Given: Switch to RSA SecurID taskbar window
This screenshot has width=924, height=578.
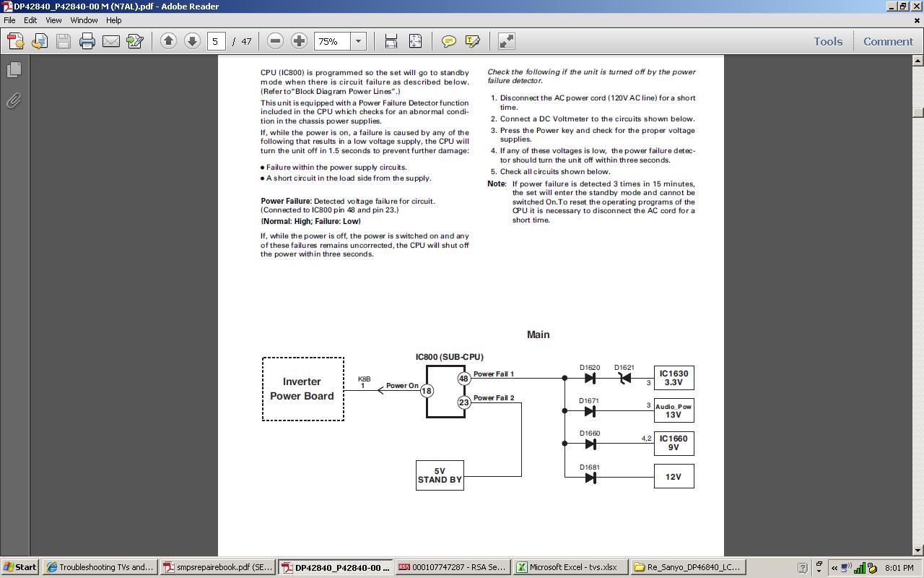Looking at the screenshot, I should 452,567.
